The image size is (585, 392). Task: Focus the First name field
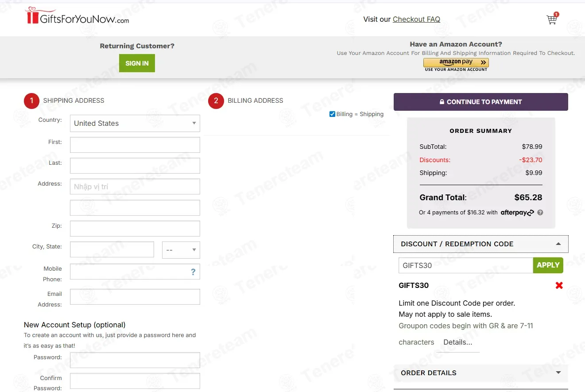click(135, 145)
